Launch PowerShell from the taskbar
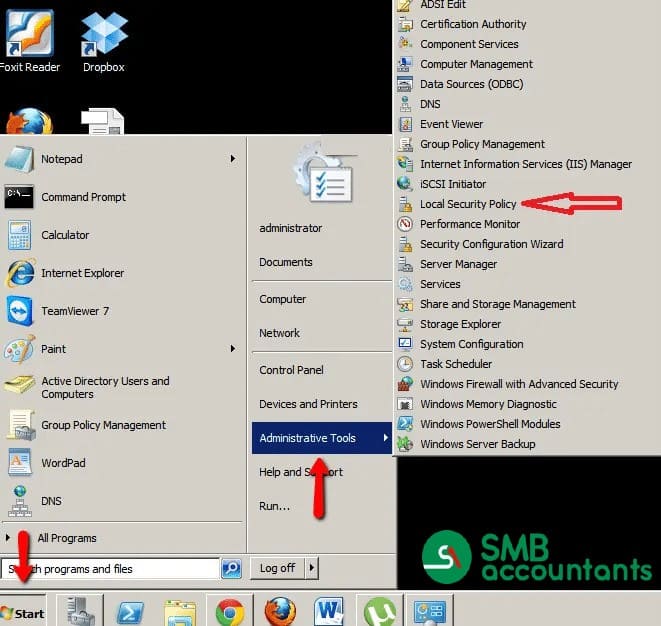The image size is (661, 626). 130,611
